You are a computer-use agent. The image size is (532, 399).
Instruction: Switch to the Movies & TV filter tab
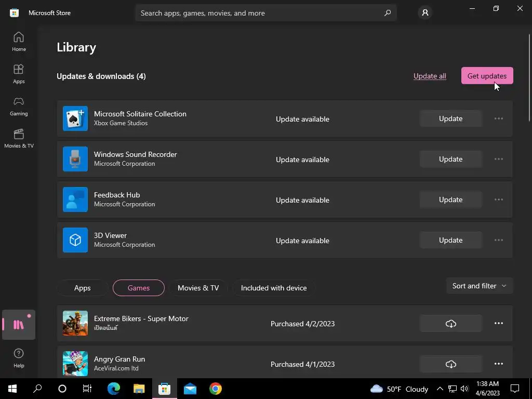coord(198,288)
